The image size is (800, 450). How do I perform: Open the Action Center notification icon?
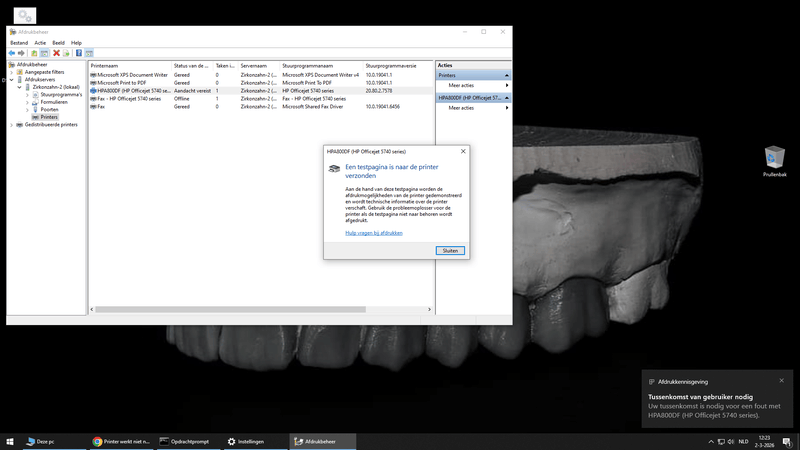[787, 442]
